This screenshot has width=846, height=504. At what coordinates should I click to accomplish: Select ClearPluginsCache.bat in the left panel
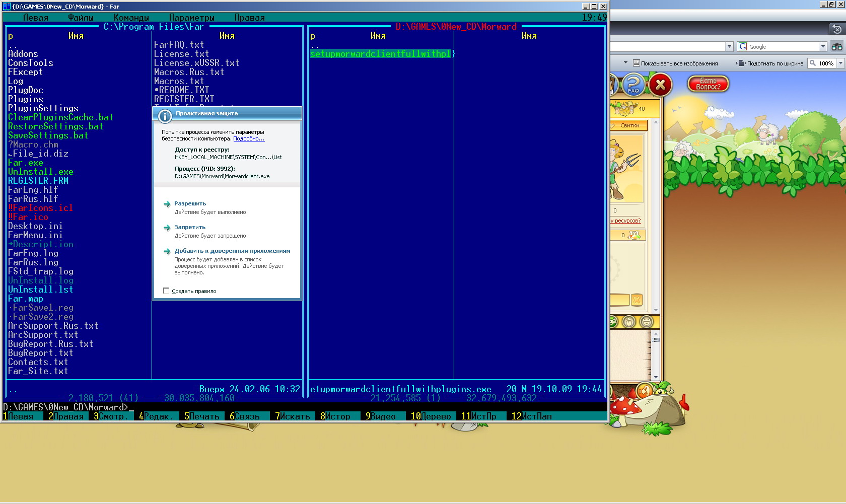[61, 117]
